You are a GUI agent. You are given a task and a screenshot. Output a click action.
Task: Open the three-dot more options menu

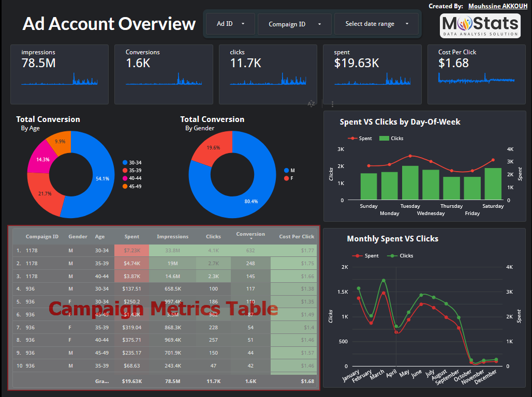pos(332,104)
